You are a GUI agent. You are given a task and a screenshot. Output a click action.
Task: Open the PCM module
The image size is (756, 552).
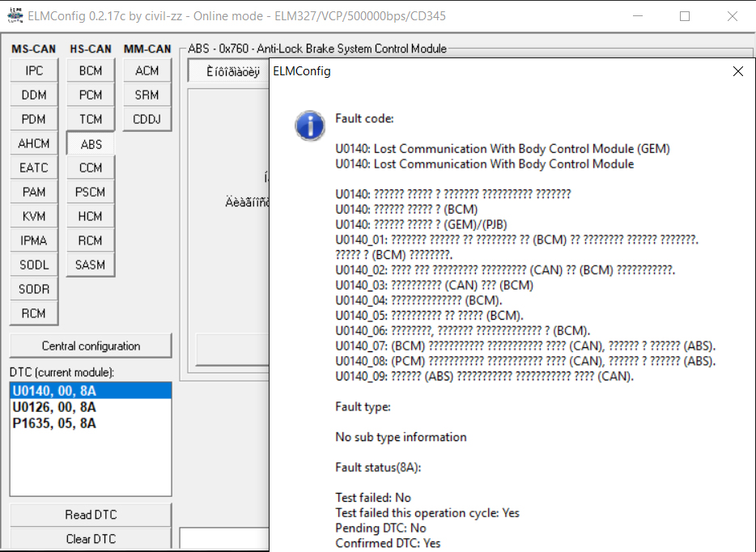pyautogui.click(x=91, y=95)
